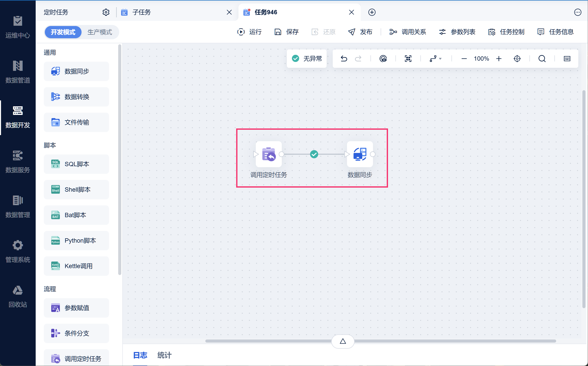Click the canvas search magnifier icon
The height and width of the screenshot is (366, 588).
click(x=542, y=59)
